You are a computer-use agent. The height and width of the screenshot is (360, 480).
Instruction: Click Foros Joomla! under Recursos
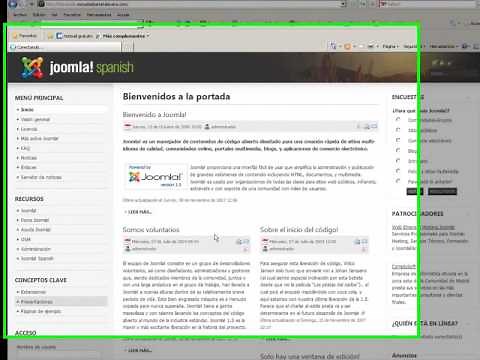tap(35, 220)
